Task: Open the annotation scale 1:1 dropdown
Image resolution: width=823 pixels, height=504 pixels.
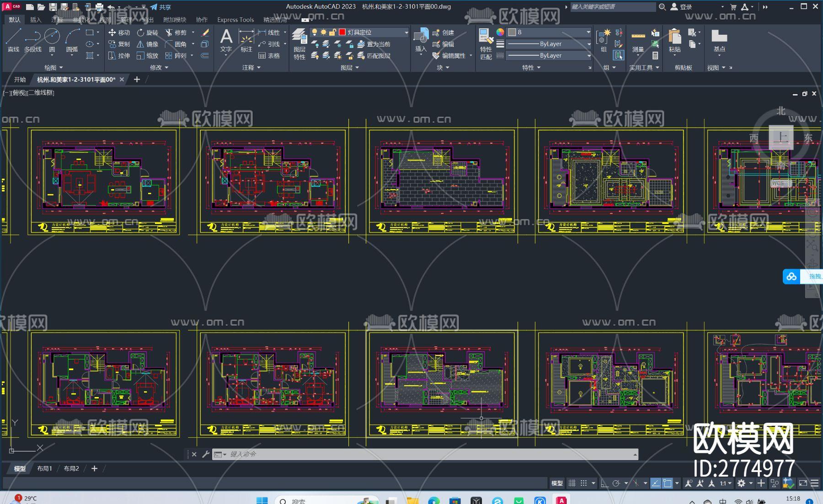Action: (726, 483)
